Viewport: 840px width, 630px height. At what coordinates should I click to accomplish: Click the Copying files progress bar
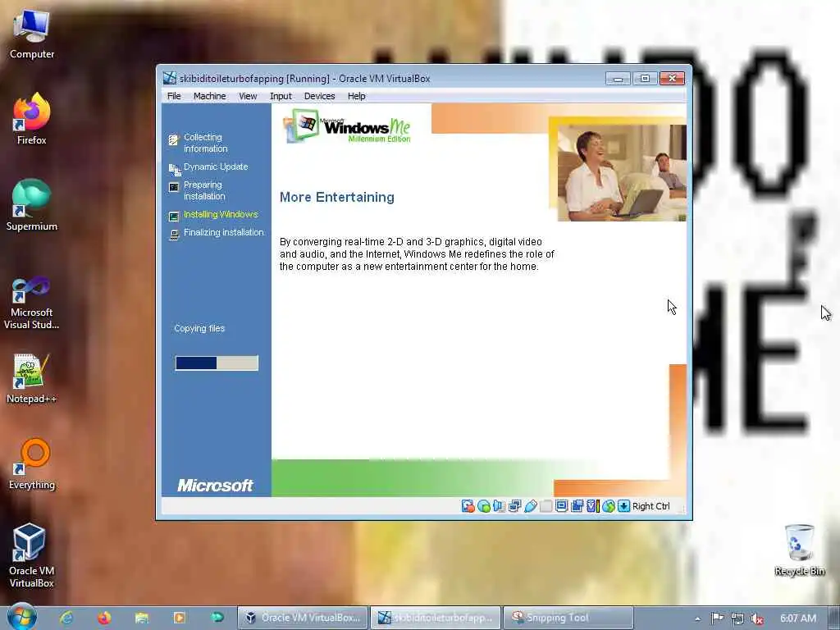pos(217,363)
